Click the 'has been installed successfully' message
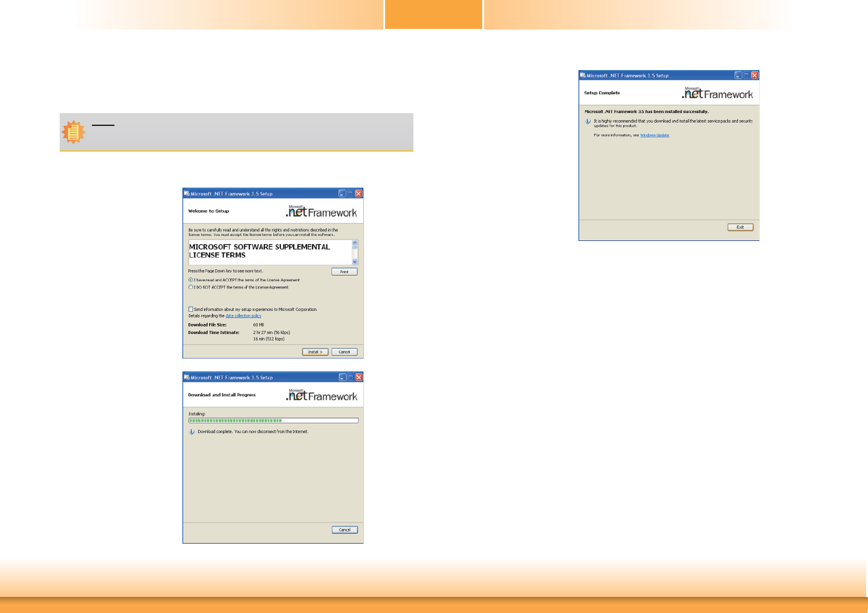Image resolution: width=868 pixels, height=613 pixels. [646, 112]
